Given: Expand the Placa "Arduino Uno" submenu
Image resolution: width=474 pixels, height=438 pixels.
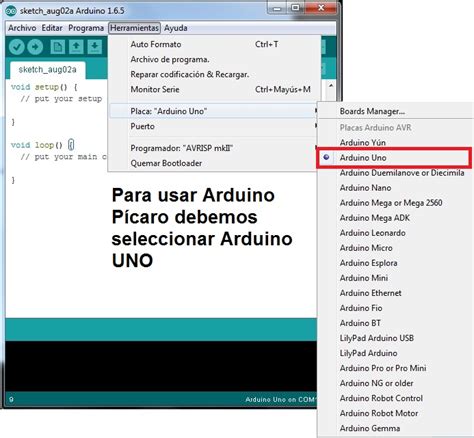Looking at the screenshot, I should coord(213,111).
